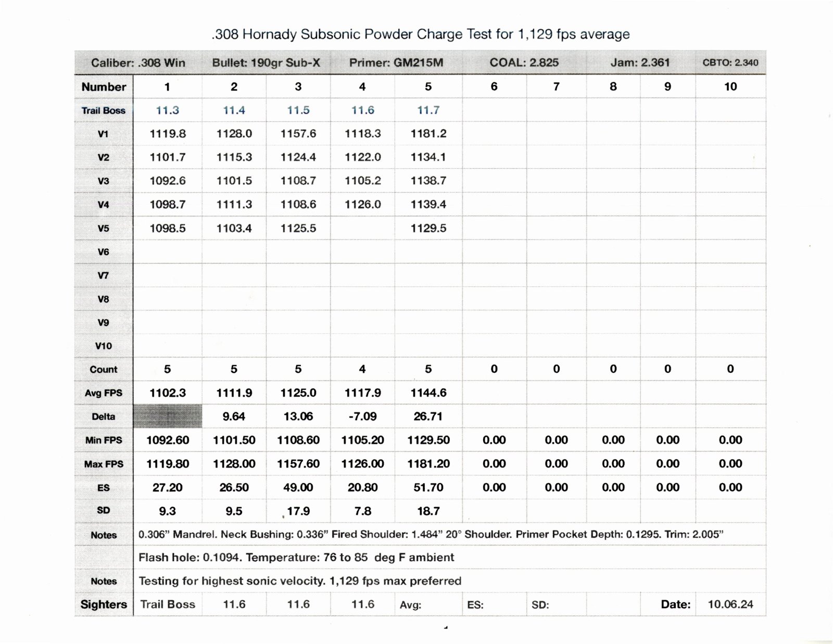The width and height of the screenshot is (833, 644).
Task: Click the V1 value 1181.2
Action: [x=428, y=134]
